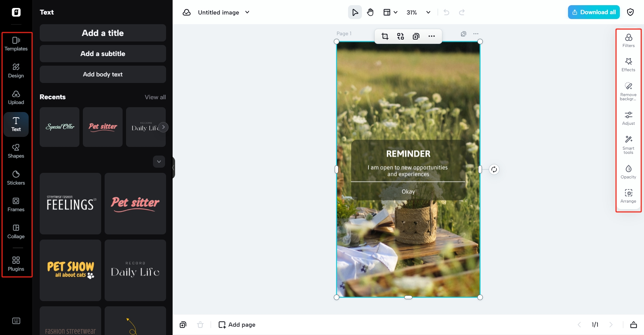
Task: Click Add a title button
Action: point(103,33)
